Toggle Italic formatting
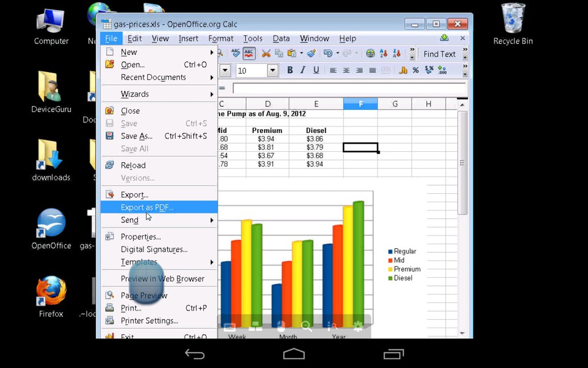 tap(303, 70)
